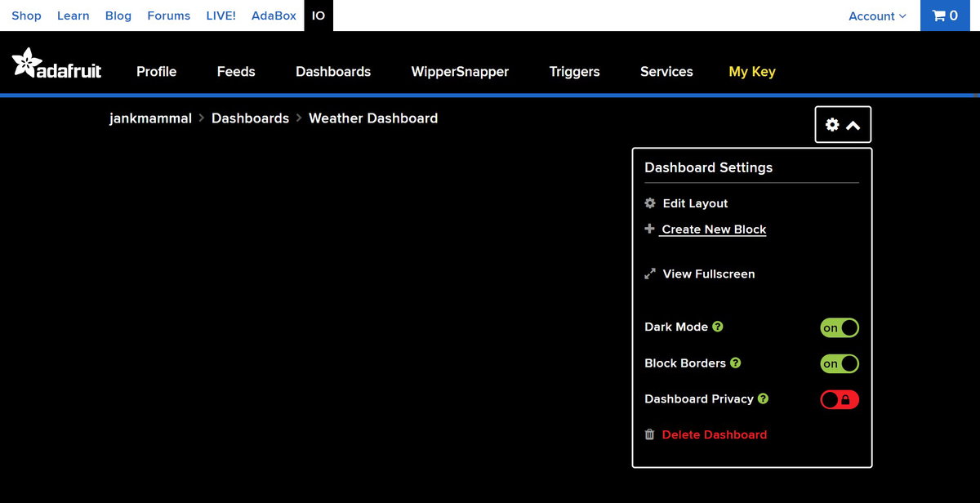980x503 pixels.
Task: Choose Create New Block
Action: (x=714, y=229)
